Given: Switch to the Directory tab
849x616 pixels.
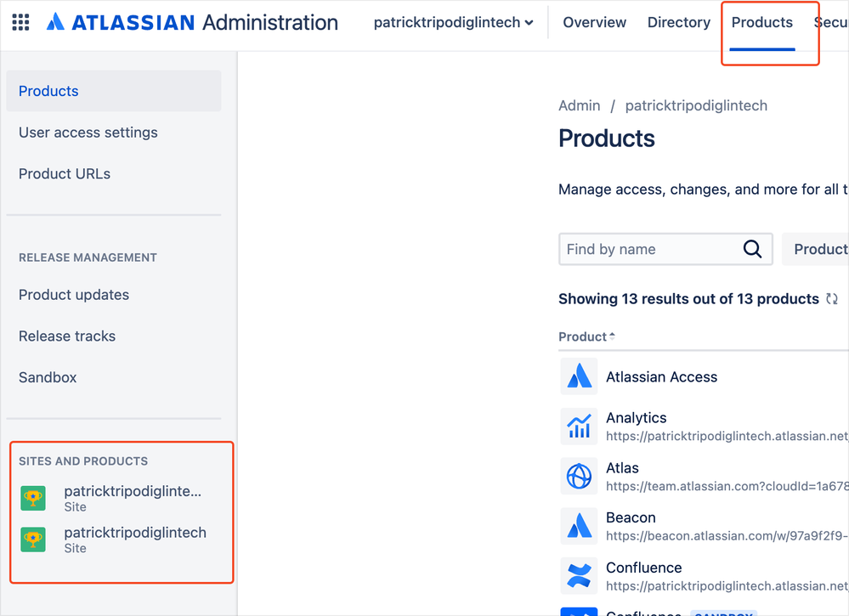Looking at the screenshot, I should 679,22.
